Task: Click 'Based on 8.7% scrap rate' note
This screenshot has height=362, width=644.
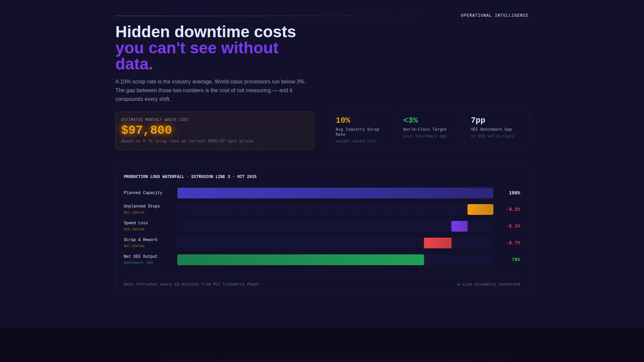Action: (187, 141)
